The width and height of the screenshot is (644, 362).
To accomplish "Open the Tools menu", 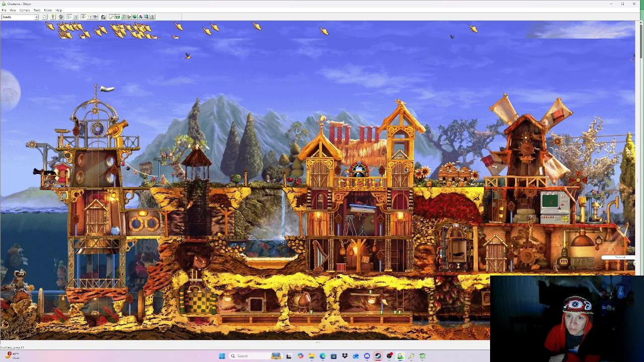I will pyautogui.click(x=37, y=10).
